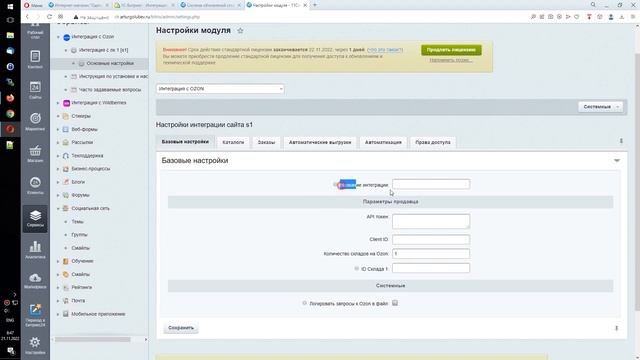The height and width of the screenshot is (360, 640).
Task: Focus the Количество складов на Ozon field
Action: click(431, 253)
